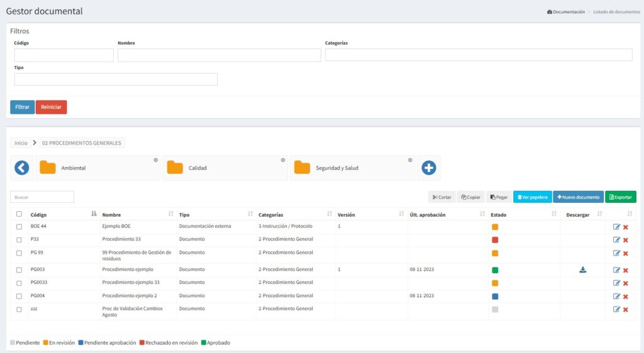
Task: Focus the Nombre filter field
Action: (x=219, y=55)
